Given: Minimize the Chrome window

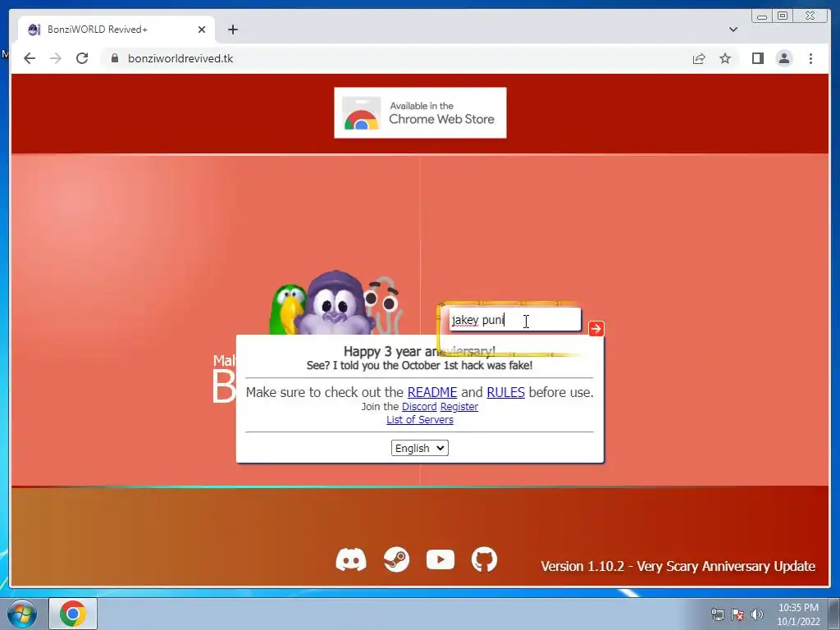Looking at the screenshot, I should click(762, 16).
